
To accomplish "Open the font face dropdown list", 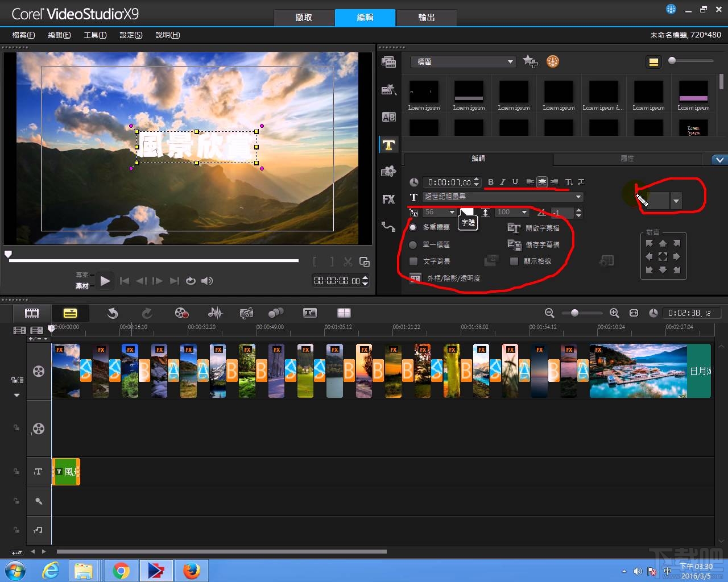I will point(578,197).
